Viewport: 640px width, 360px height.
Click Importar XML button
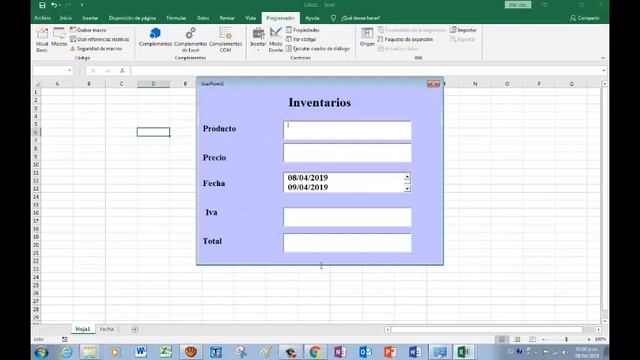[x=463, y=30]
